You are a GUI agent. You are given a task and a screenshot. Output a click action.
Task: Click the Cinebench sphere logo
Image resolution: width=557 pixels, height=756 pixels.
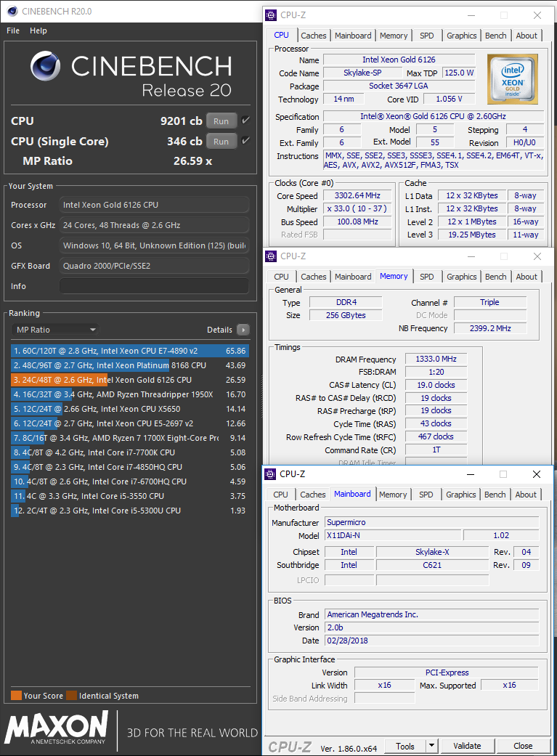(x=45, y=66)
